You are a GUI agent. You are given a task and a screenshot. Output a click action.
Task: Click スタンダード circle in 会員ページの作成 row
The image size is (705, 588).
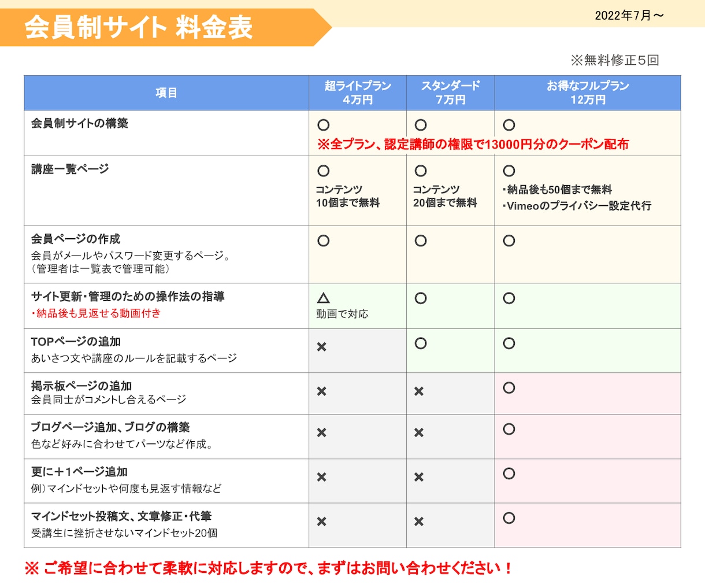point(421,241)
